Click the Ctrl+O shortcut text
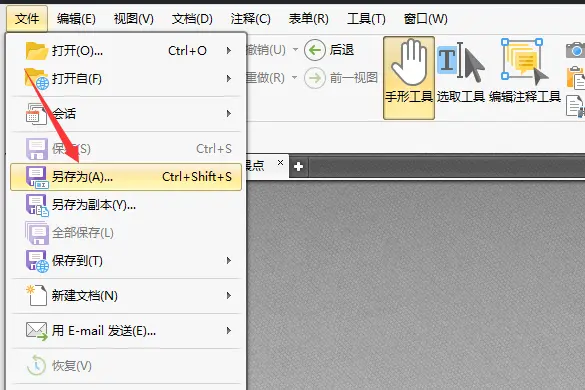The width and height of the screenshot is (585, 390). coord(187,50)
